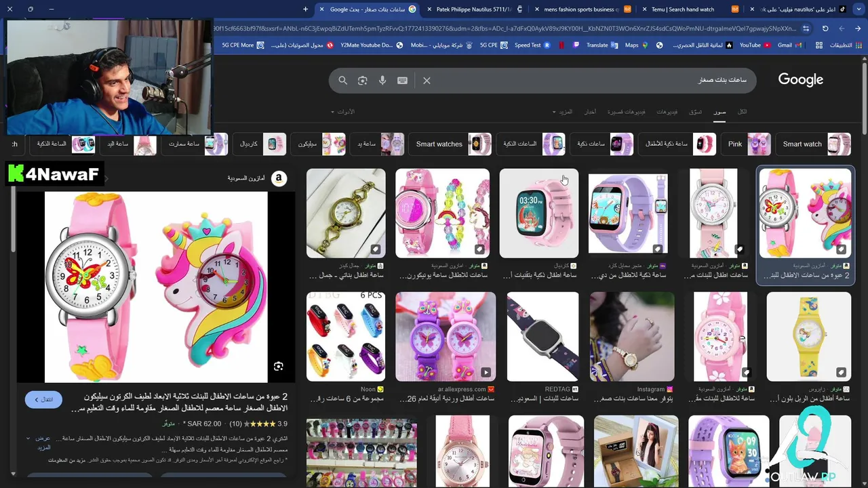Click the search text field with ساعات بنات صغار
This screenshot has width=868, height=488.
pyautogui.click(x=590, y=81)
